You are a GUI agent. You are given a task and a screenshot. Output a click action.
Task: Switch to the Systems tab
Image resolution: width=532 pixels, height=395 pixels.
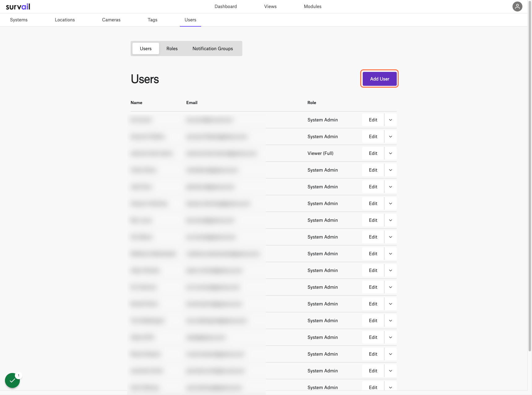19,20
